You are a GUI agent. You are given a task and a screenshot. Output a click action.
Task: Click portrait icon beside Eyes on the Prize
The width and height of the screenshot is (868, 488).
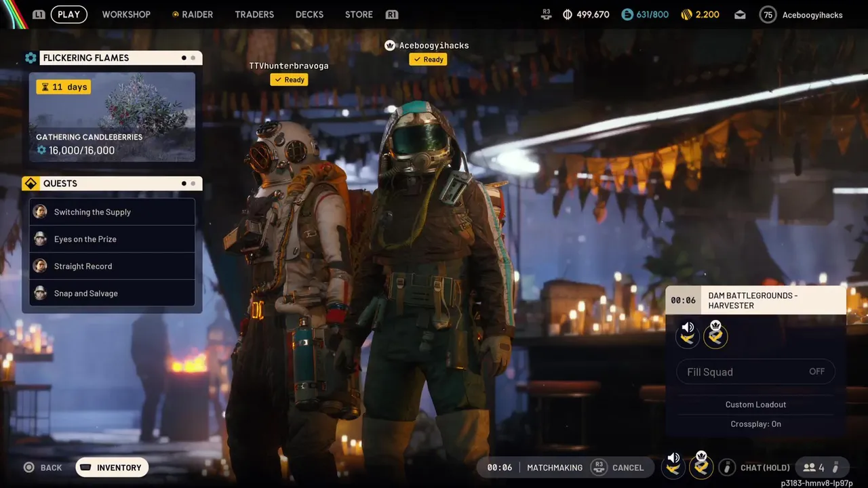(x=40, y=239)
